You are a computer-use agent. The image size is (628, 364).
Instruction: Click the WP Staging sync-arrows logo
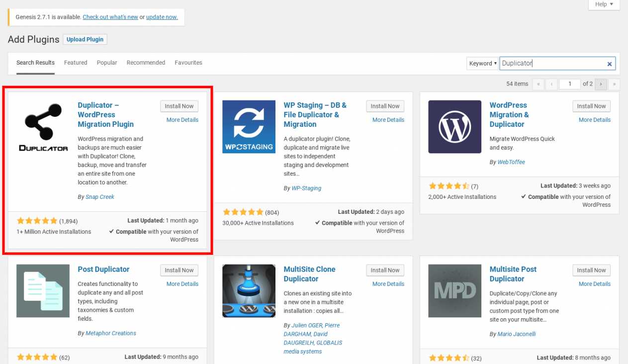coord(249,126)
